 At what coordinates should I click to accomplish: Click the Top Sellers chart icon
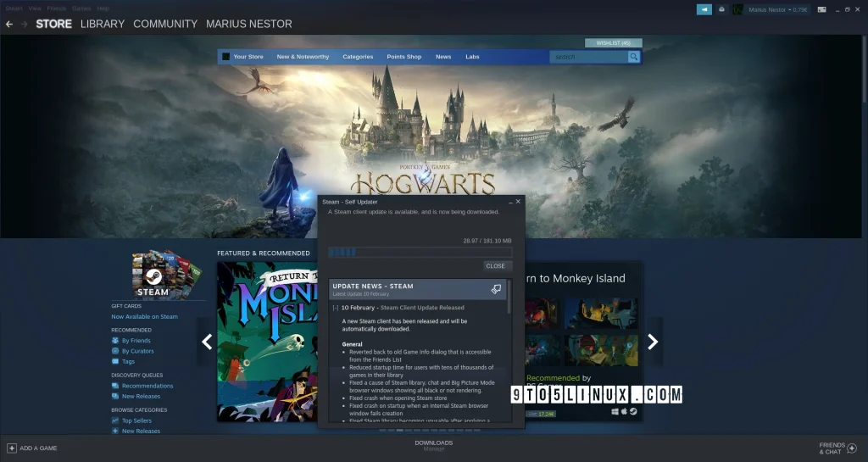coord(115,420)
